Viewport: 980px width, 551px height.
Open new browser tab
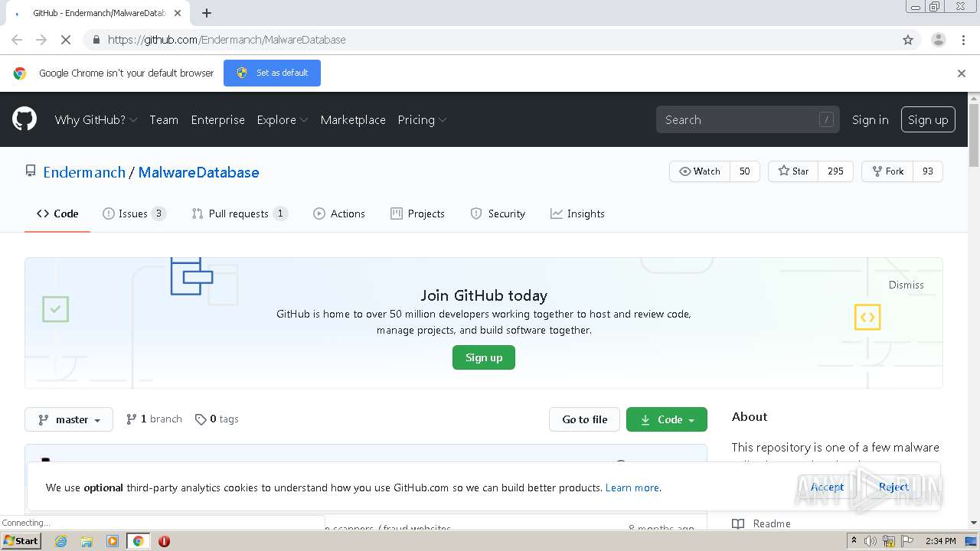[207, 13]
